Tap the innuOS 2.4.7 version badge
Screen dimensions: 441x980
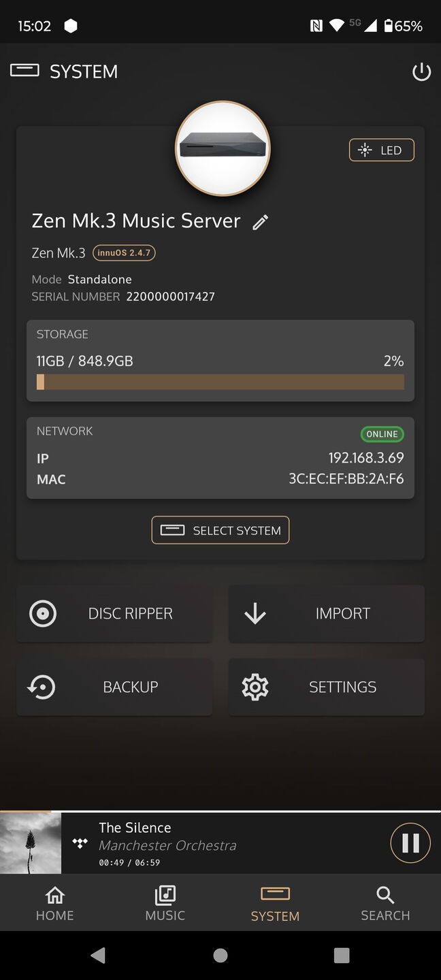(124, 252)
